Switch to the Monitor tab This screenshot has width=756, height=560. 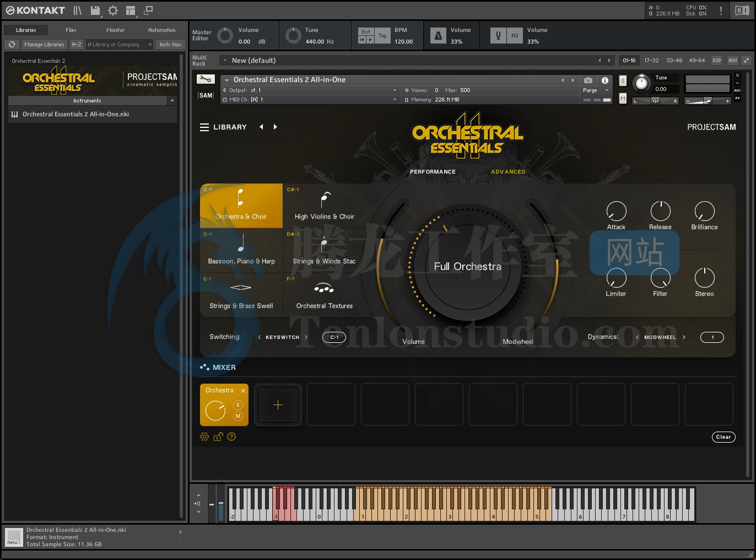click(116, 30)
